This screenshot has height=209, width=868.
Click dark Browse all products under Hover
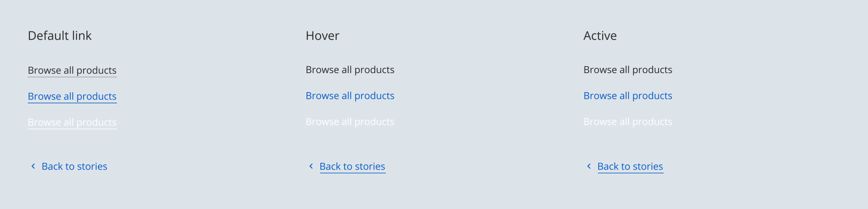pyautogui.click(x=350, y=70)
